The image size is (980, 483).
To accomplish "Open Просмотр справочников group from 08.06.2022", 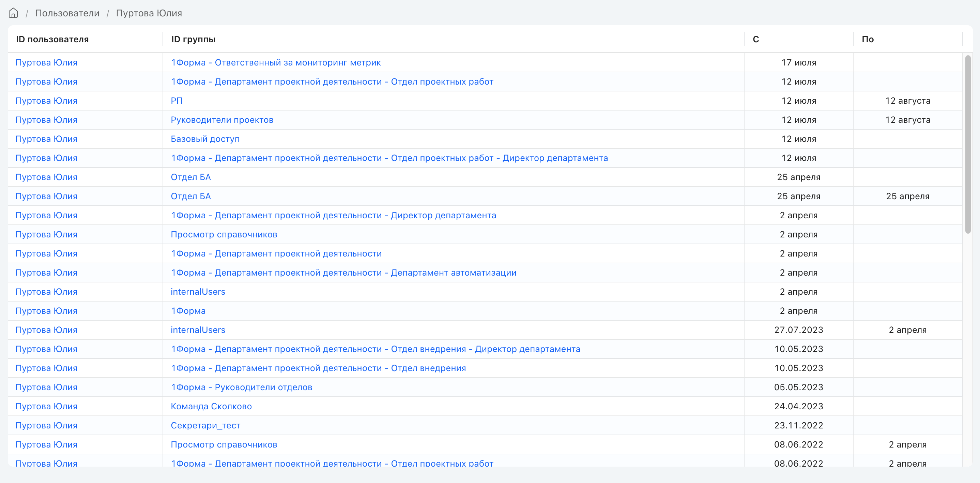I will 224,444.
